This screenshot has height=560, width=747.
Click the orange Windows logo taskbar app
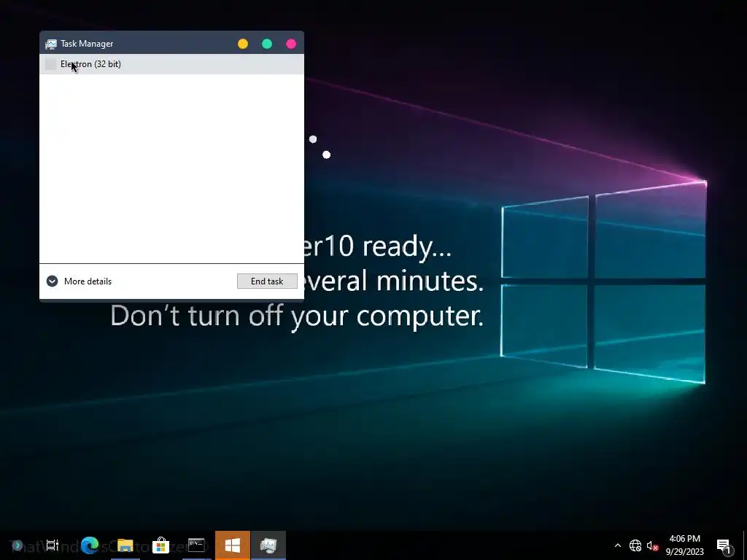tap(233, 545)
